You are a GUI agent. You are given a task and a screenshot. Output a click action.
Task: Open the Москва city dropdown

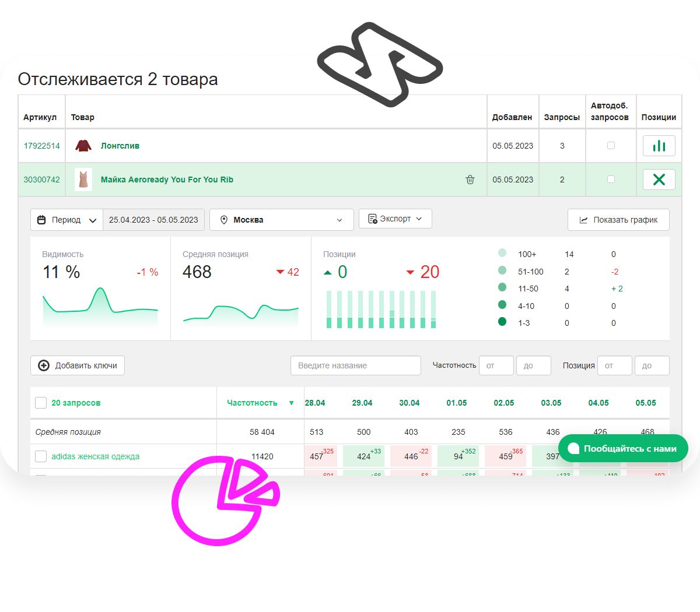pyautogui.click(x=340, y=220)
